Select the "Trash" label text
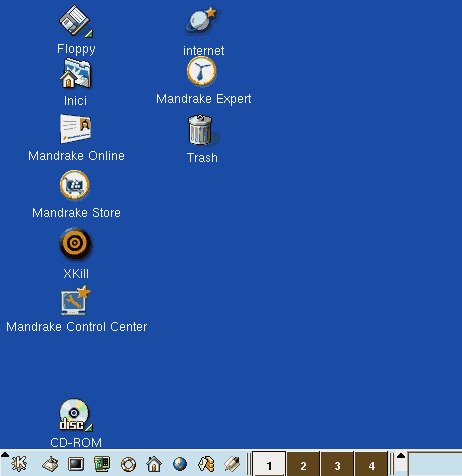Image resolution: width=462 pixels, height=476 pixels. (202, 158)
